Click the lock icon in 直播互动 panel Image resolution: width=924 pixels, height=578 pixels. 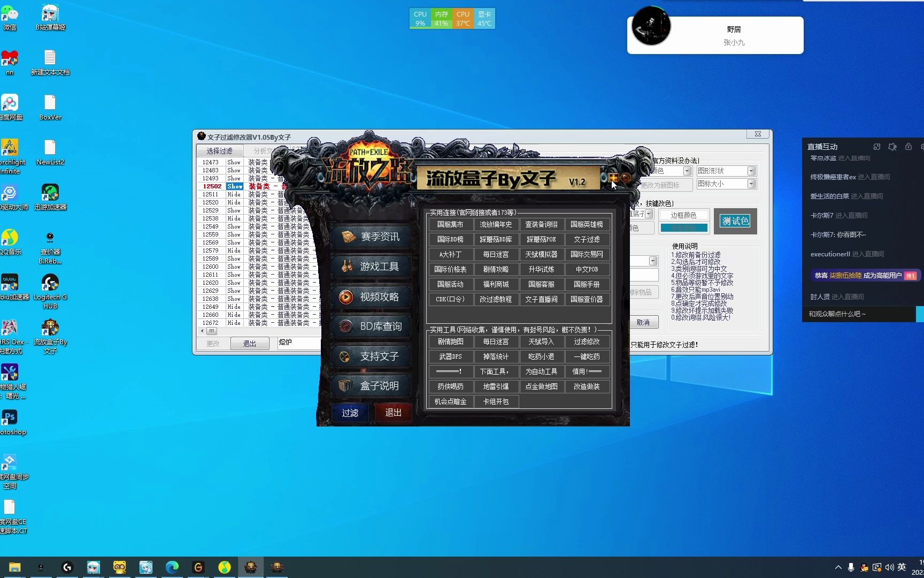908,147
